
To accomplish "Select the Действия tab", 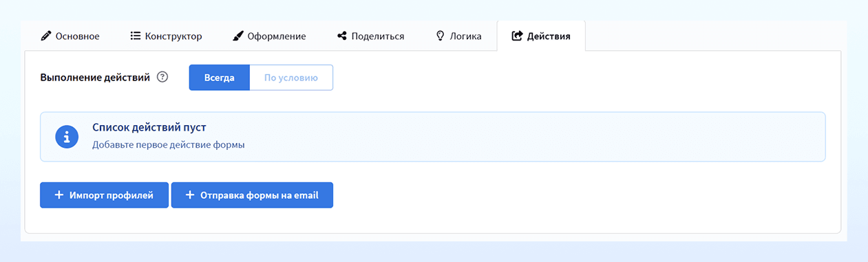I will pos(541,36).
